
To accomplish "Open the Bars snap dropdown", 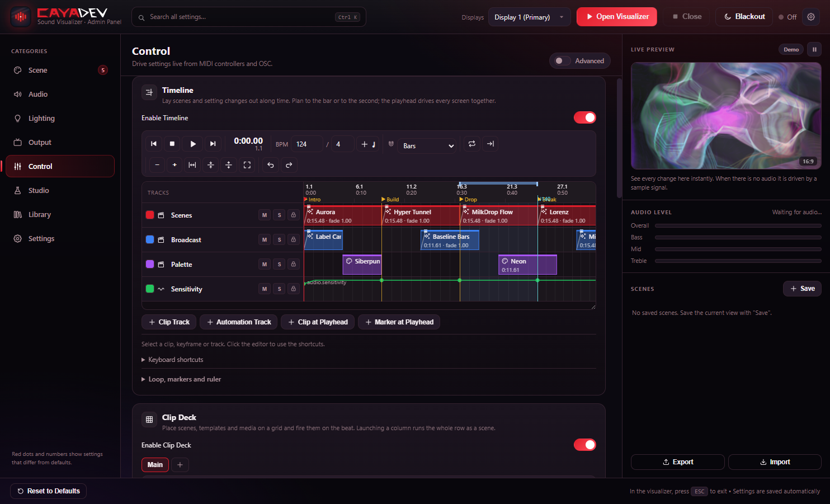I will click(428, 146).
